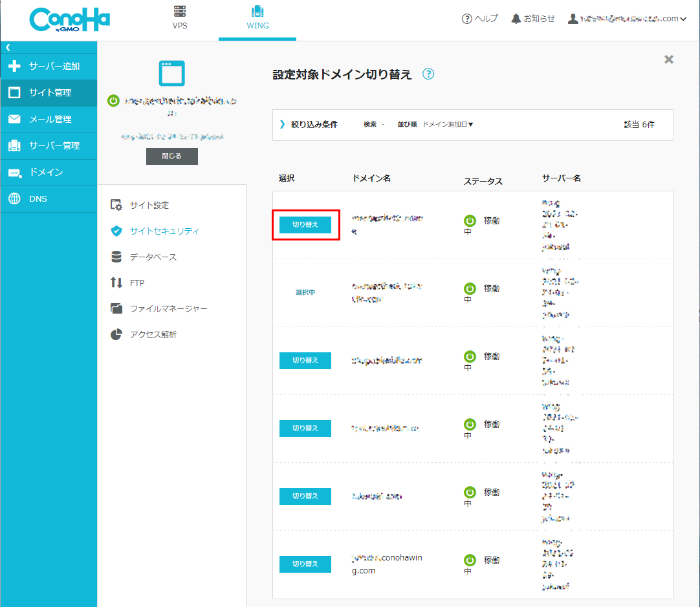Click status power icon in fifth row
Screen dimensions: 700x607
(x=470, y=492)
